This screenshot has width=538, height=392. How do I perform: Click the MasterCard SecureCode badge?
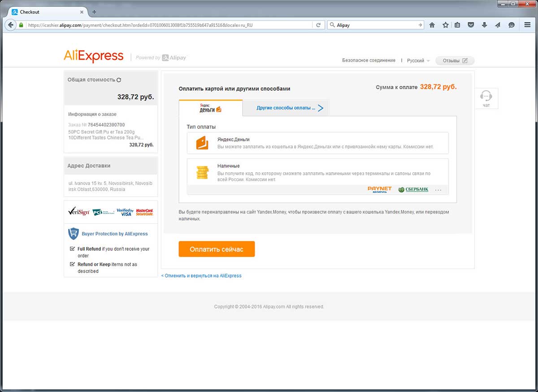pos(144,212)
